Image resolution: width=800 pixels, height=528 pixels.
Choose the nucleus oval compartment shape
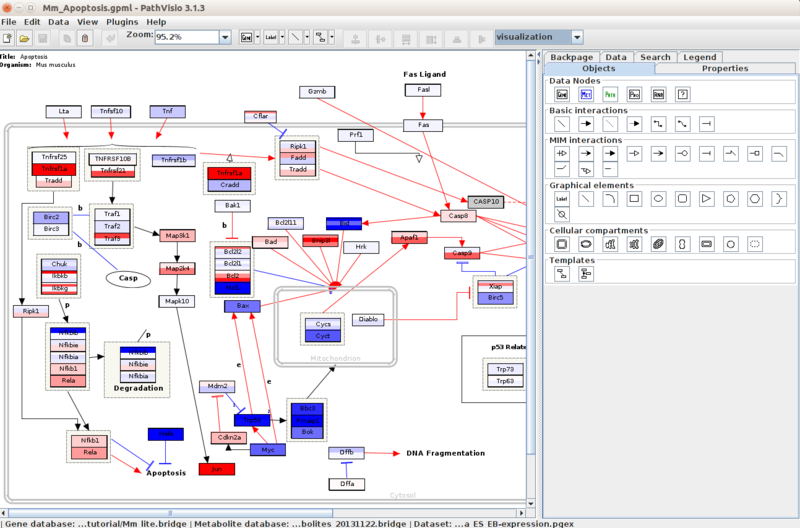click(x=586, y=244)
